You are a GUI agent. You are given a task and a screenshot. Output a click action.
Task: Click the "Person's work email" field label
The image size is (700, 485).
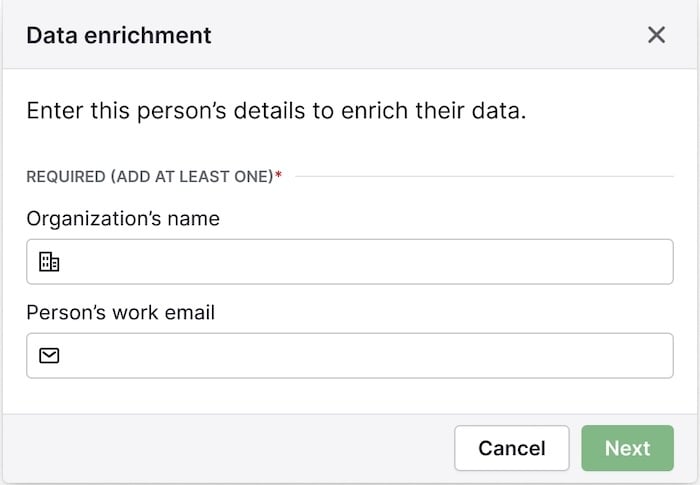pyautogui.click(x=121, y=312)
